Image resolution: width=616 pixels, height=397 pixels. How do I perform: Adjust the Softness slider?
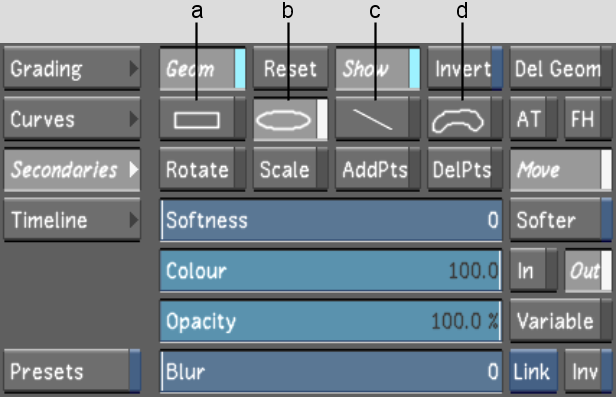point(331,220)
